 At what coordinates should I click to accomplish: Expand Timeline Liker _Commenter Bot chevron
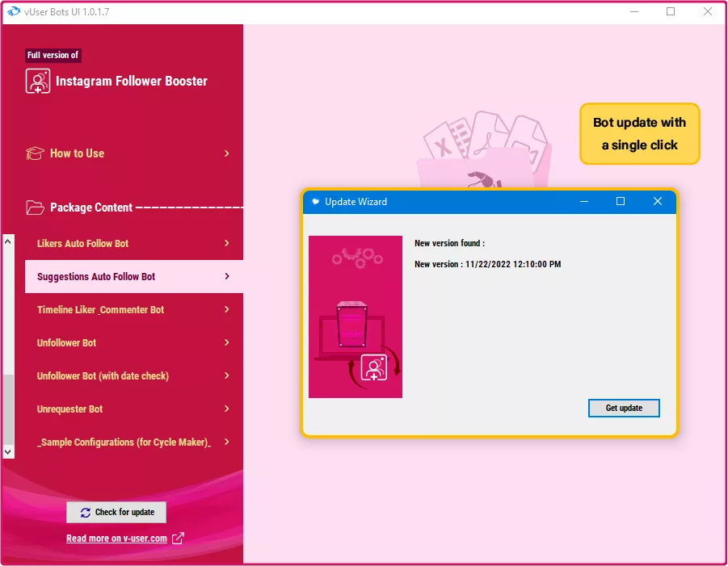[226, 309]
